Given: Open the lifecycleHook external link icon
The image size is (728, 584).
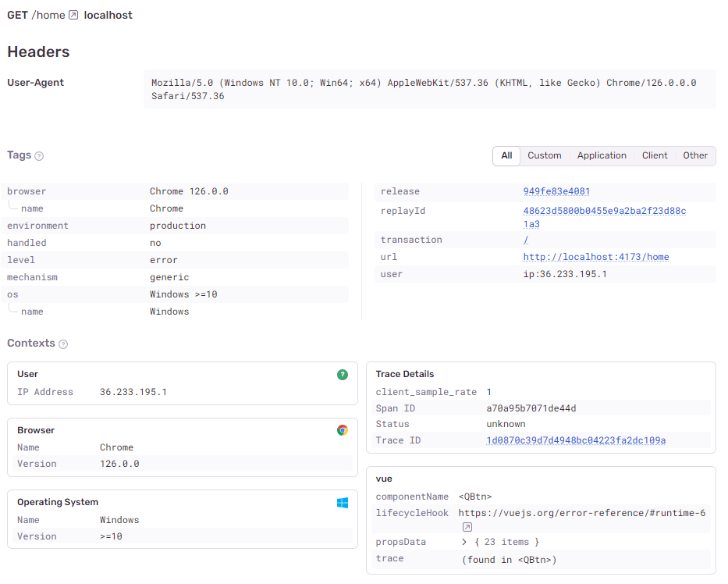Looking at the screenshot, I should tap(467, 527).
